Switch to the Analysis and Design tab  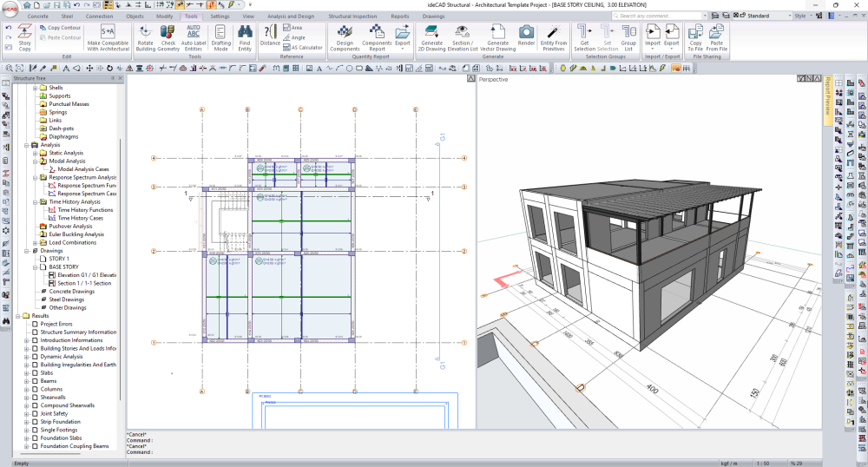[x=292, y=16]
